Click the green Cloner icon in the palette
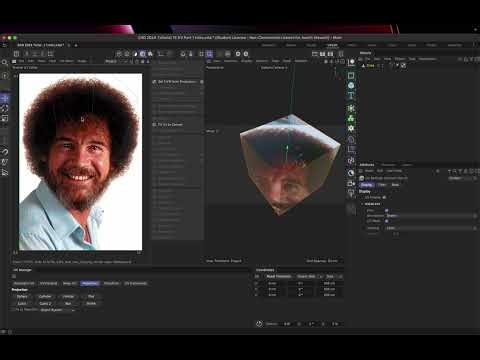This screenshot has height=360, width=480. [x=351, y=118]
